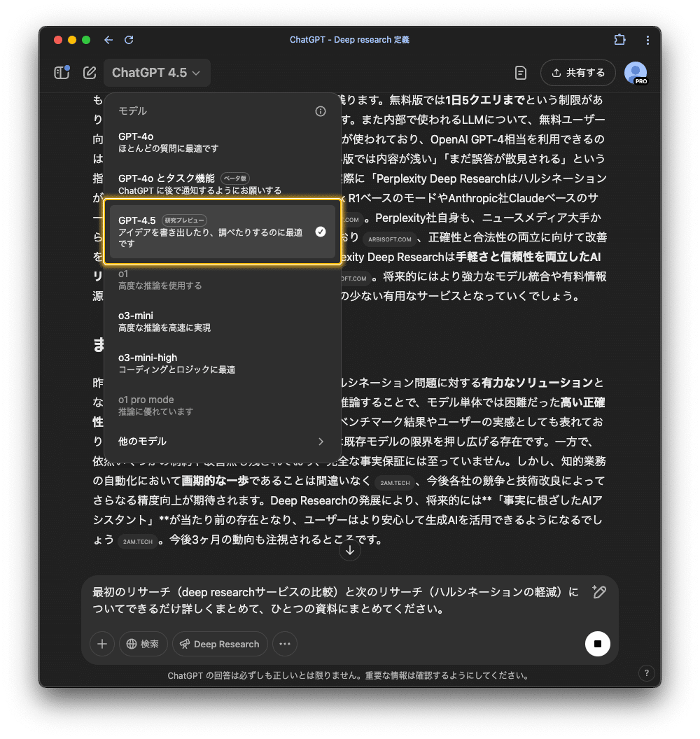This screenshot has width=700, height=739.
Task: Start a new chat with the compose icon
Action: point(89,72)
